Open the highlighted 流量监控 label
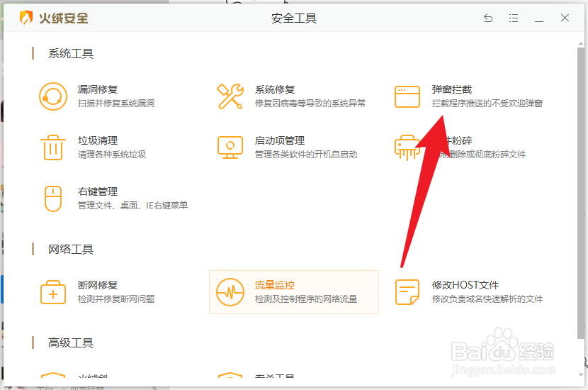 click(275, 285)
